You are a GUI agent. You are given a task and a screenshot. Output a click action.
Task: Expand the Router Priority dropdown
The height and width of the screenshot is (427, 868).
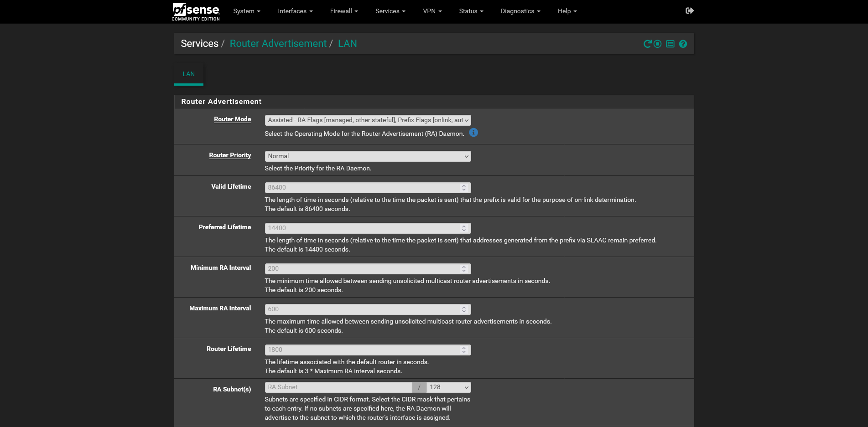click(368, 156)
